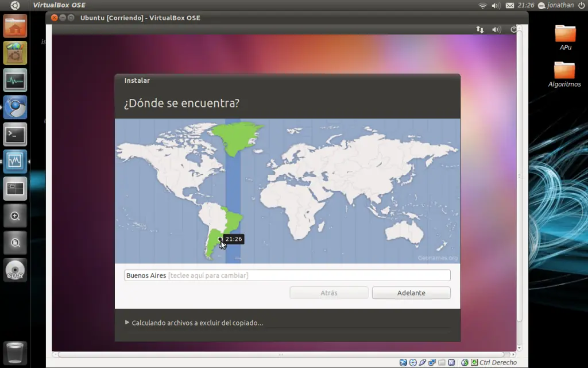Click the Ctrl Derecho host key label
Viewport: 588px width, 368px height.
click(498, 362)
